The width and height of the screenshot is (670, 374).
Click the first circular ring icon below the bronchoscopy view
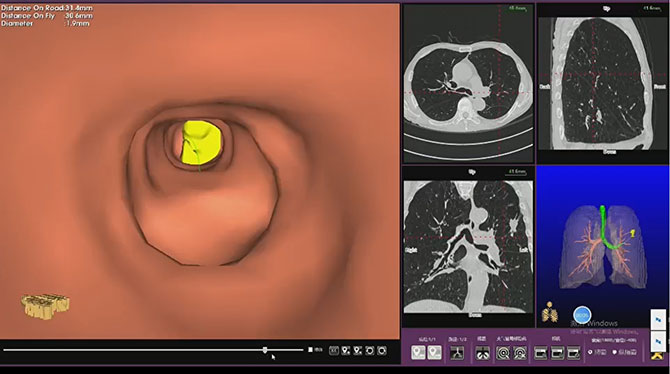[x=370, y=350]
